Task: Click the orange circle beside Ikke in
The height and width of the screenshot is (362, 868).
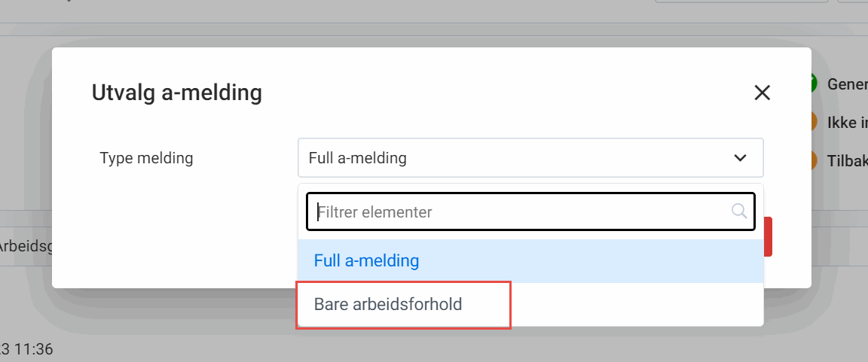Action: pyautogui.click(x=815, y=122)
